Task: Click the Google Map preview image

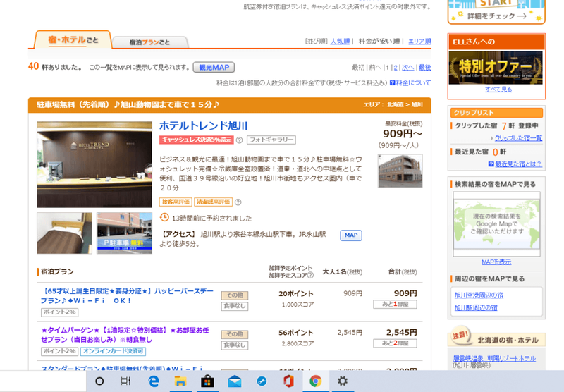Action: coord(496,223)
